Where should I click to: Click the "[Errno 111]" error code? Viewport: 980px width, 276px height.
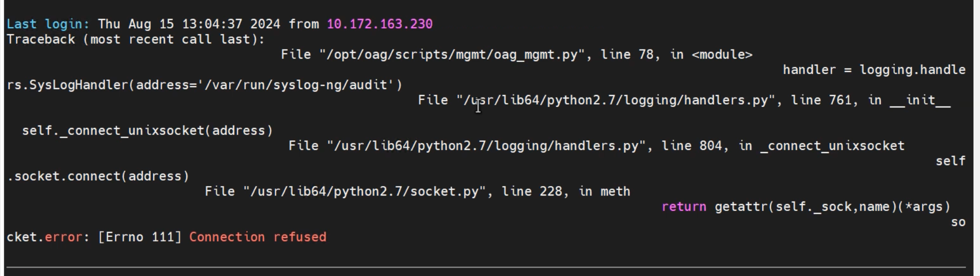[140, 237]
